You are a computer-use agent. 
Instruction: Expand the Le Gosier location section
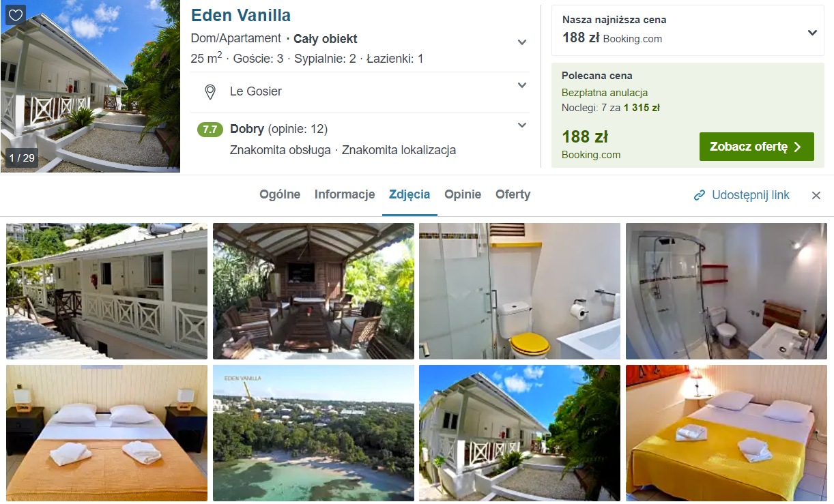coord(522,85)
